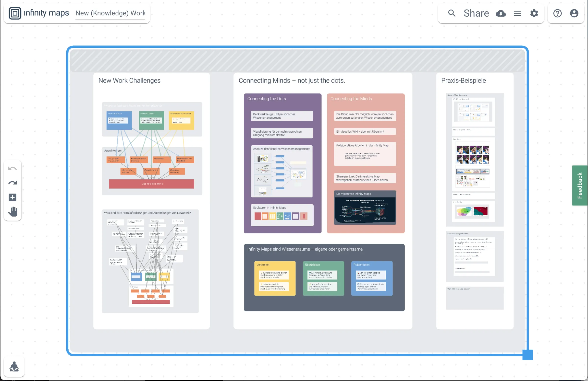
Task: Click the redo arrow icon
Action: point(12,183)
